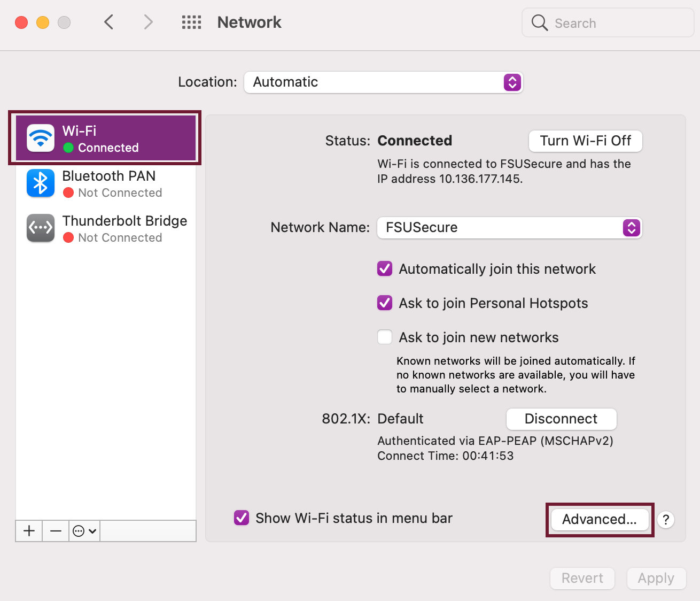Select the Bluetooth PAN service icon
Screen dimensions: 700x601
pyautogui.click(x=40, y=183)
